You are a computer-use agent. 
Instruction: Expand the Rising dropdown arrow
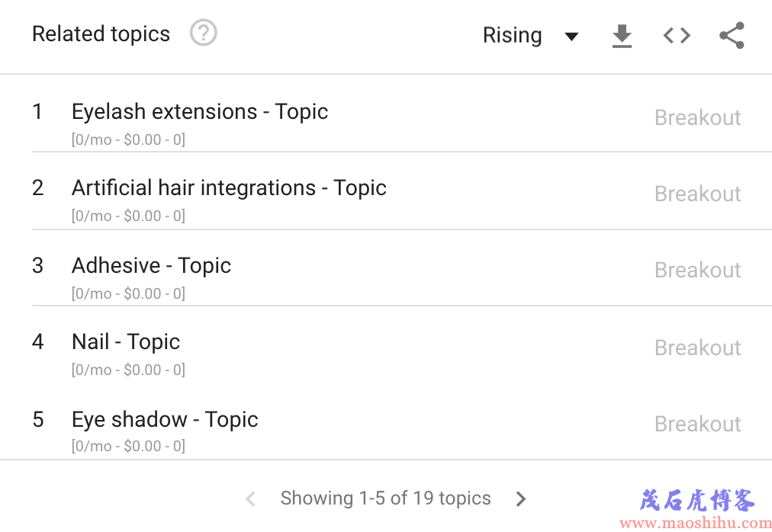point(571,37)
